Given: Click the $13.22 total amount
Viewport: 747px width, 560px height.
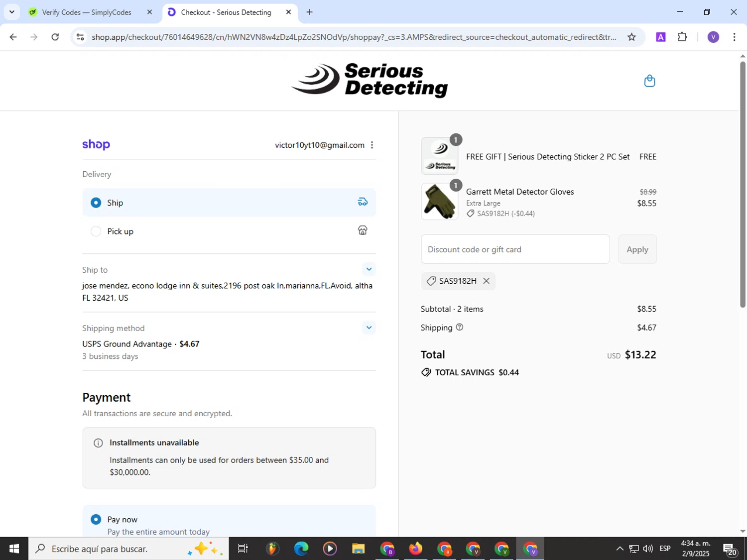Looking at the screenshot, I should coord(640,355).
